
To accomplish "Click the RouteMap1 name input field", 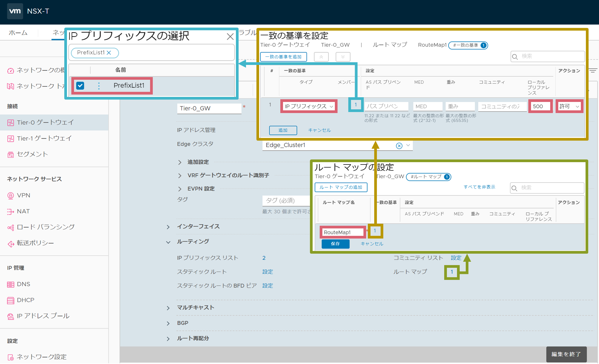I will coord(343,232).
